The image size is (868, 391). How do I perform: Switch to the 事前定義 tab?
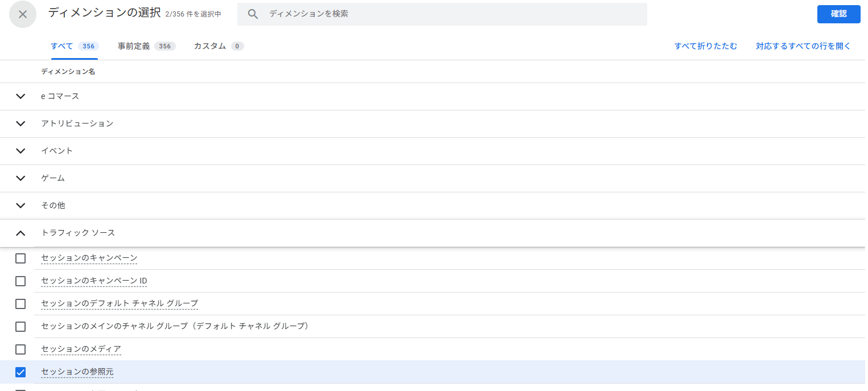click(x=146, y=46)
